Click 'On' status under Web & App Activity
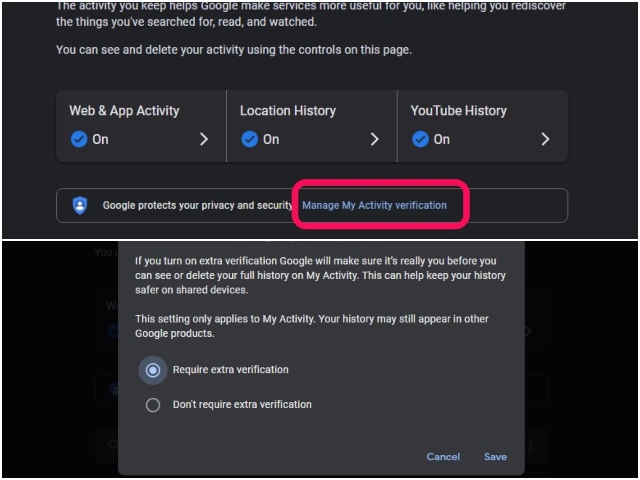The height and width of the screenshot is (480, 640). pyautogui.click(x=100, y=139)
